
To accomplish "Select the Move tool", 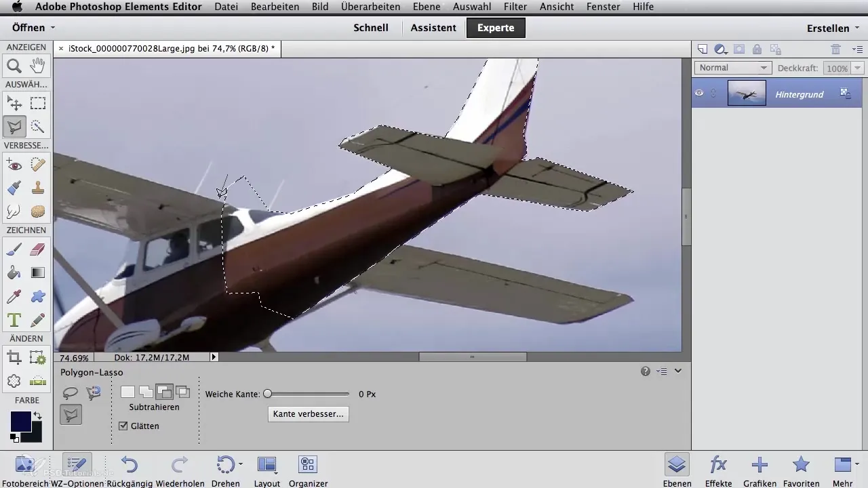I will coord(14,104).
